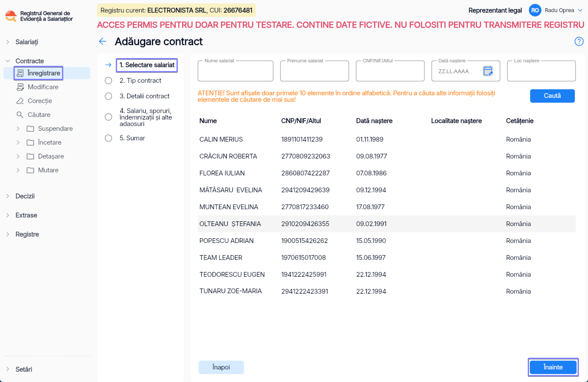Click the Localitate naștere column header
Screen dimensions: 588x382
(457, 121)
